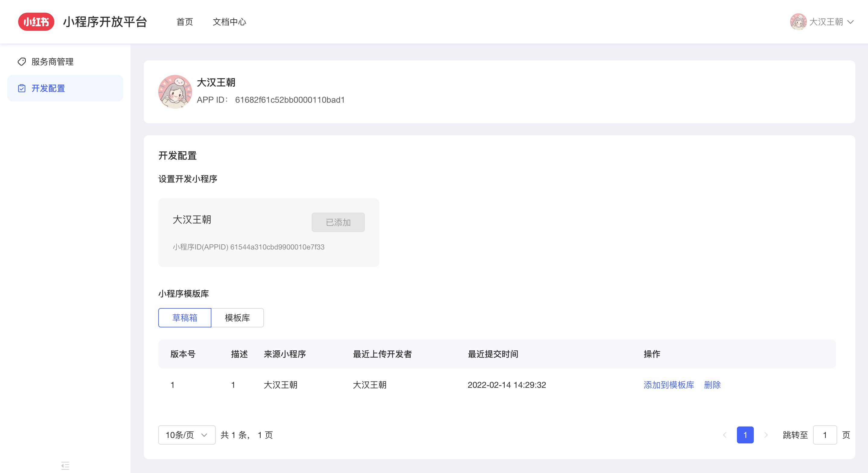Open the 10条/页 page size dropdown
The height and width of the screenshot is (473, 868).
(x=187, y=435)
